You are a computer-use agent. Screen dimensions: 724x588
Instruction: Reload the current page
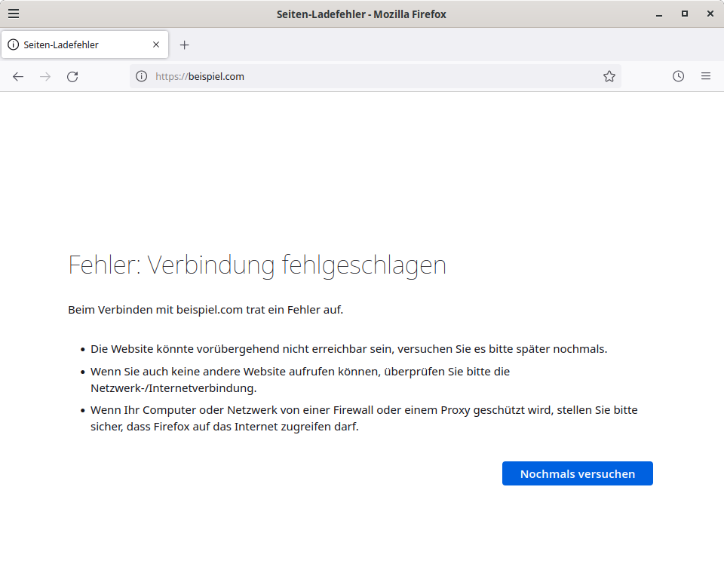[72, 76]
